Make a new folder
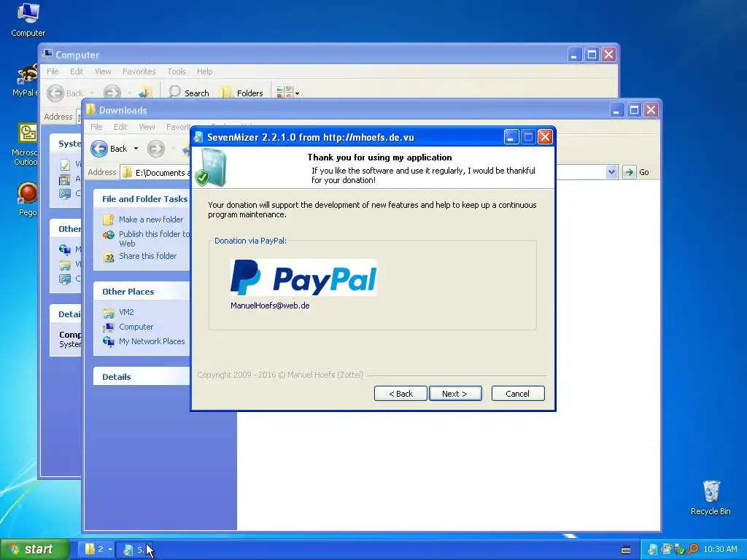 (x=143, y=219)
